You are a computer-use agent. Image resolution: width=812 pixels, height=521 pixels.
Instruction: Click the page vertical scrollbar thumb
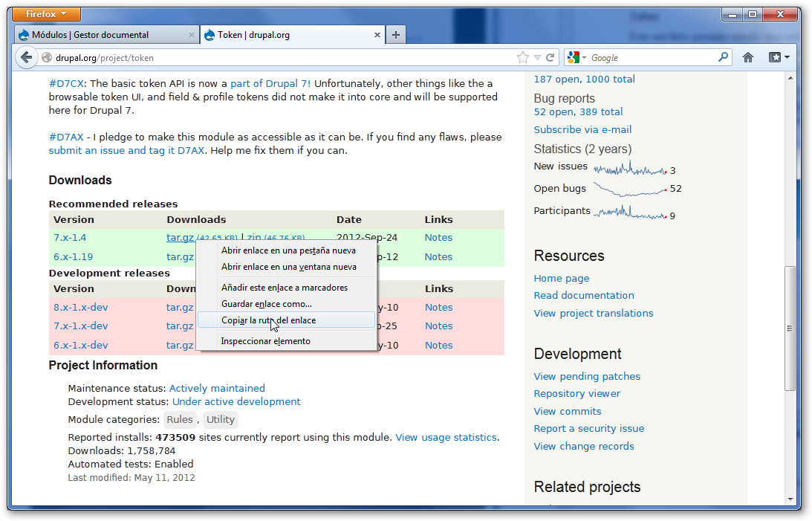coord(790,326)
